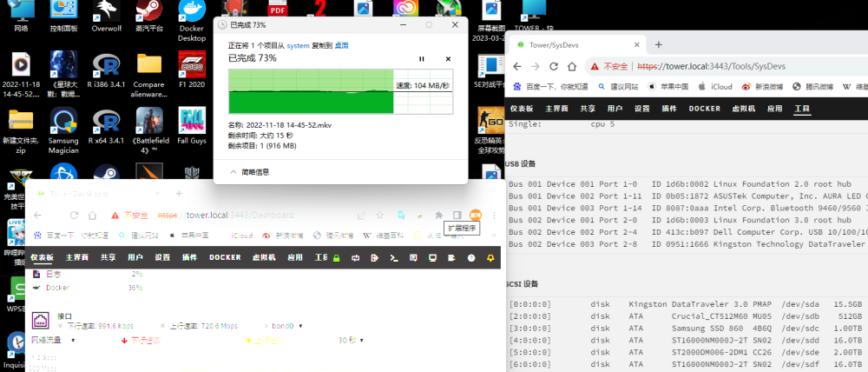The width and height of the screenshot is (868, 372).
Task: Select 虚拟机 tab in SysDevs window
Action: tap(744, 109)
